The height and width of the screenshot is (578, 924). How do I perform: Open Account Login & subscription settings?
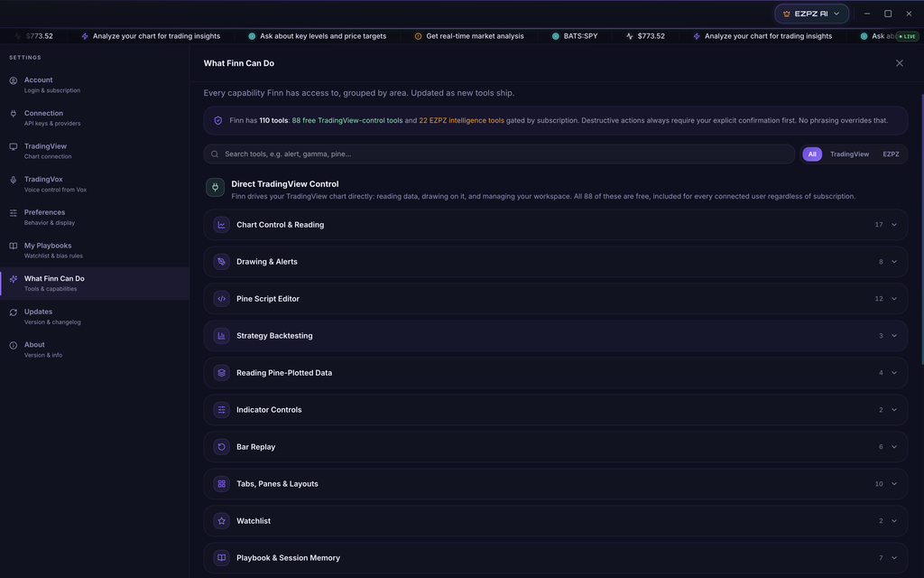[95, 85]
